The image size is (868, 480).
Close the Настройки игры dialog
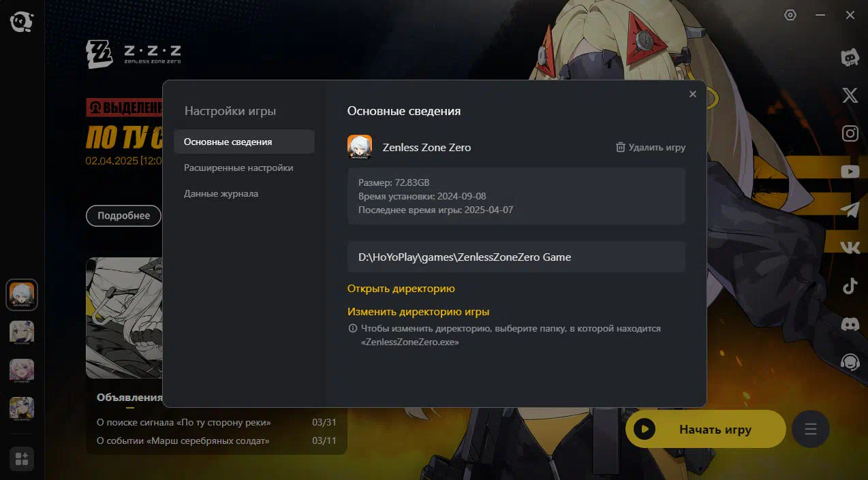coord(693,94)
